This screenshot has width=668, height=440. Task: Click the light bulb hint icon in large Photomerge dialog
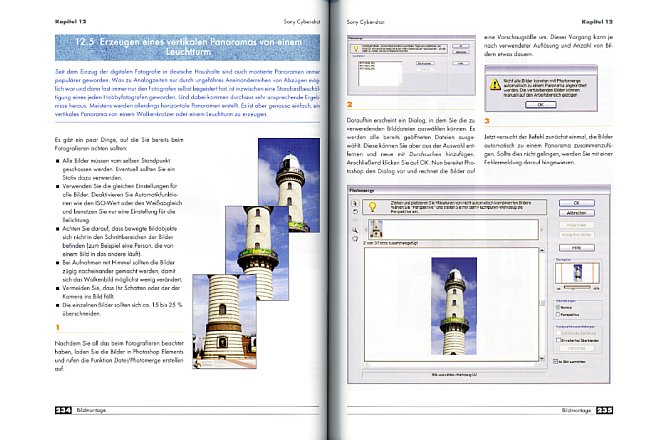[x=373, y=207]
